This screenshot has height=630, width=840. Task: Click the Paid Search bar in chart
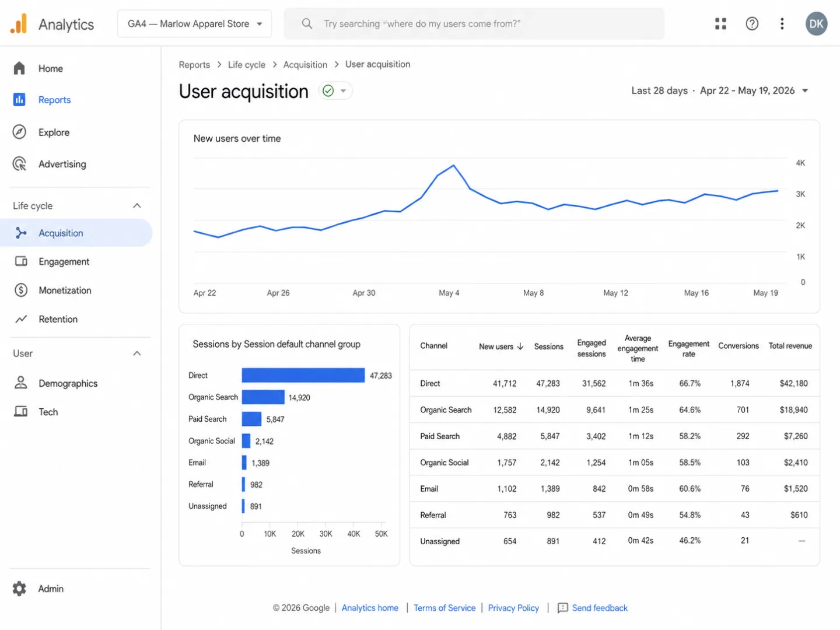click(251, 419)
